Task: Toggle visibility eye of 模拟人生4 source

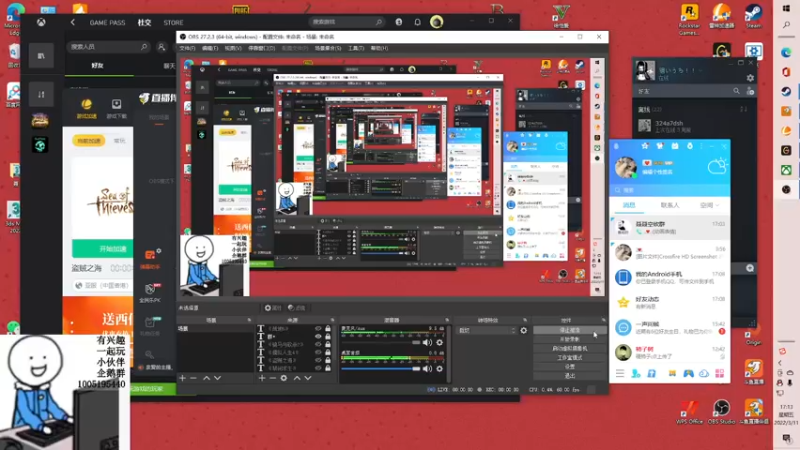Action: 318,352
